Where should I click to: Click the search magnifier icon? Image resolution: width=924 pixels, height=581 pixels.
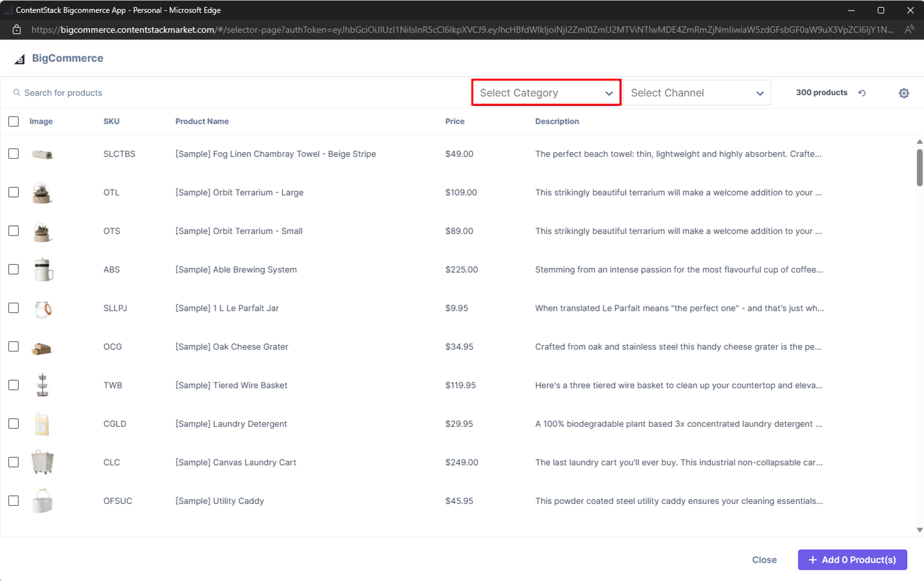click(x=17, y=92)
